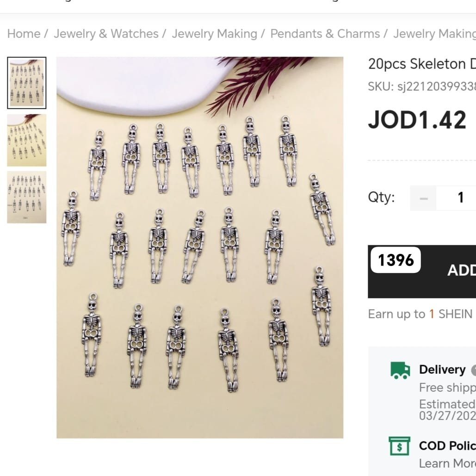
Task: Open truncated Jewelry Making breadcrumb after Pendants & Charms
Action: [x=434, y=34]
